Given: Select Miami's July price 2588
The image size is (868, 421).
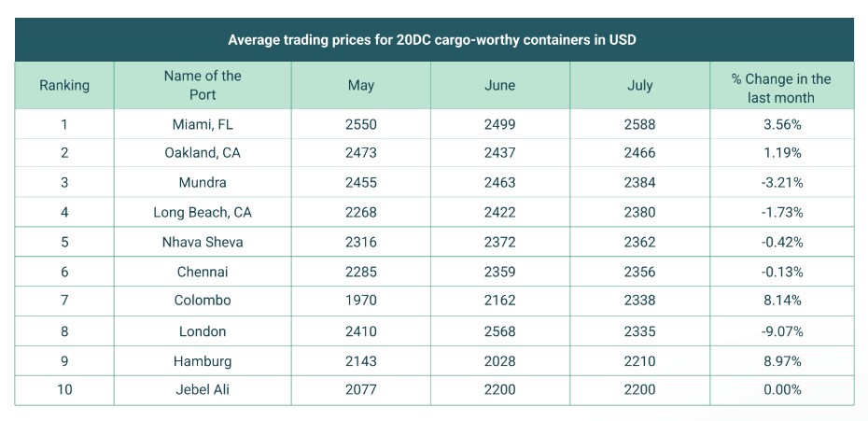Looking at the screenshot, I should pyautogui.click(x=640, y=123).
